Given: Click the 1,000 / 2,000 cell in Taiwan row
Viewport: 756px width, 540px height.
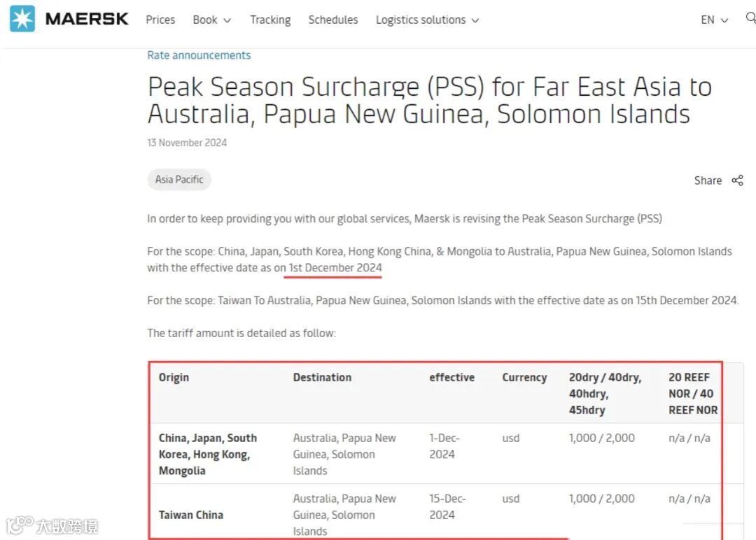Looking at the screenshot, I should point(602,499).
